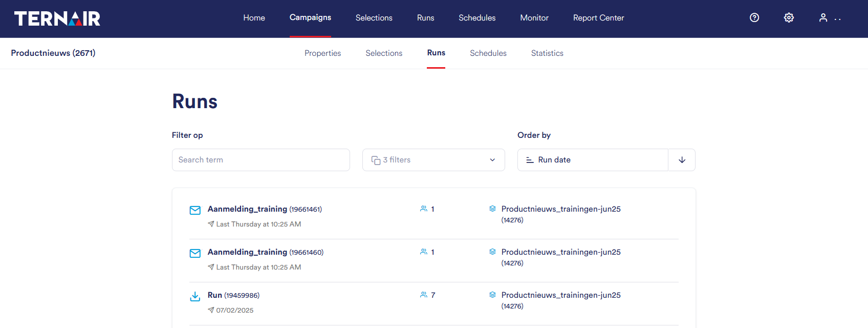Expand the 3 filters dropdown
Image resolution: width=868 pixels, height=328 pixels.
[x=433, y=160]
